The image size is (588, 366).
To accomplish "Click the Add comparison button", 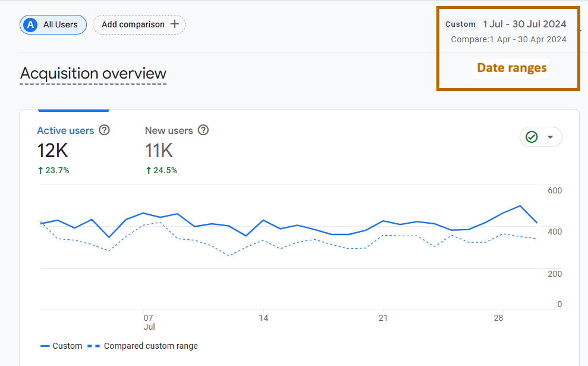I will coord(139,25).
